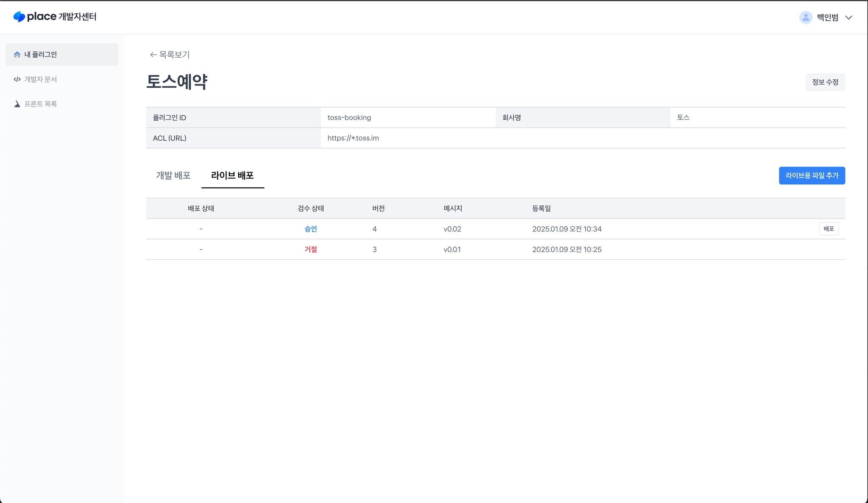Click the home icon beside 내 플러그인
Screen dimensions: 868x503
tap(17, 55)
